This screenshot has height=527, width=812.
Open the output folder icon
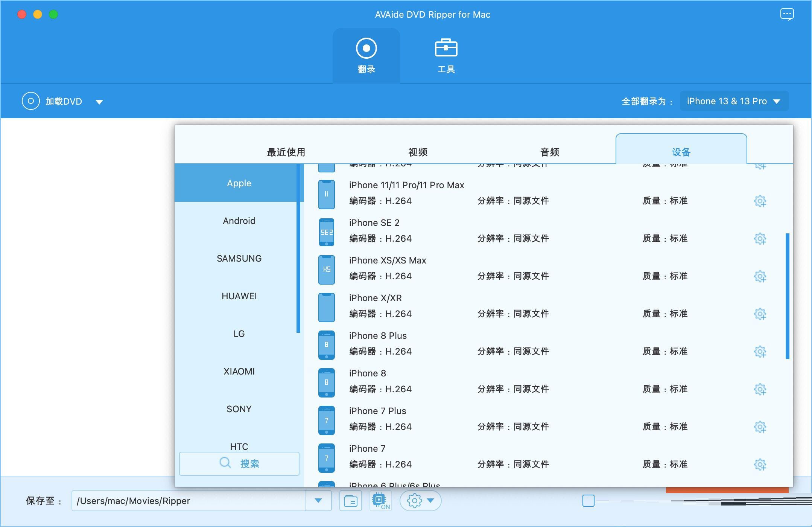pos(351,501)
